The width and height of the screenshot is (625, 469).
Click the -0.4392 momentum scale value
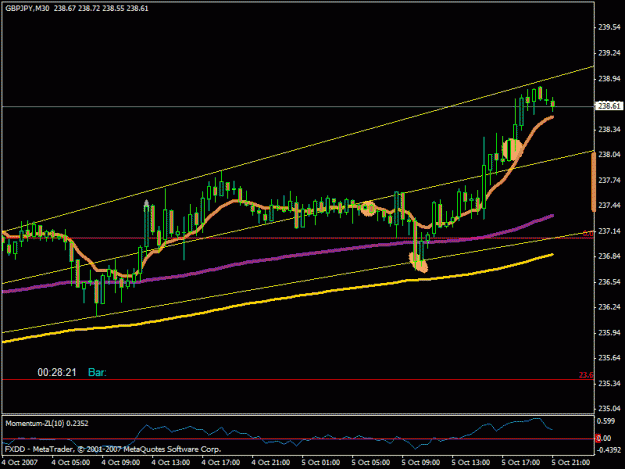point(608,450)
